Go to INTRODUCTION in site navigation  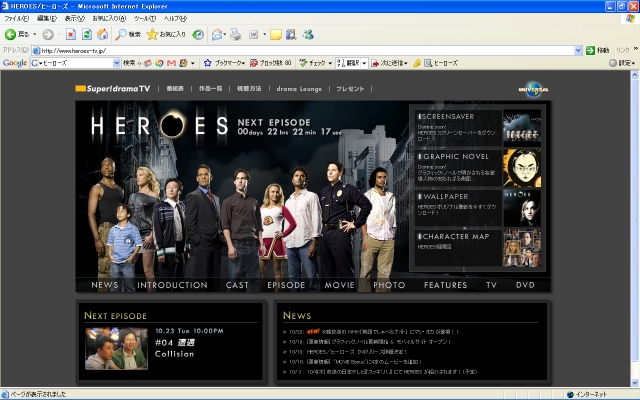click(172, 285)
